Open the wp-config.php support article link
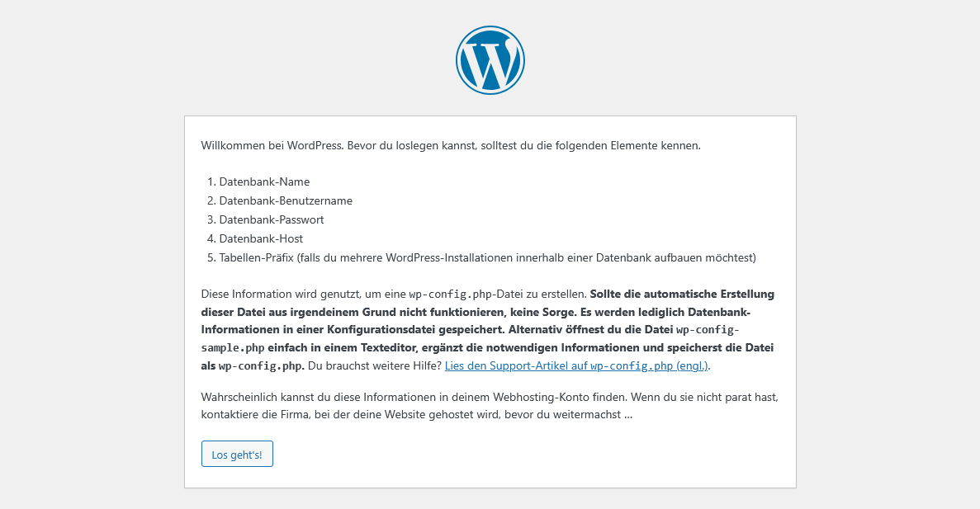980x509 pixels. pyautogui.click(x=576, y=365)
